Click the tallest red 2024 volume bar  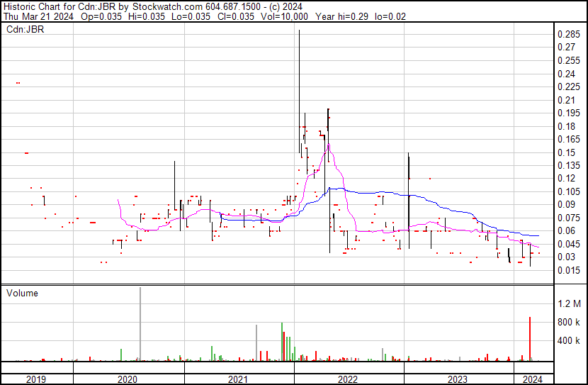(x=530, y=339)
